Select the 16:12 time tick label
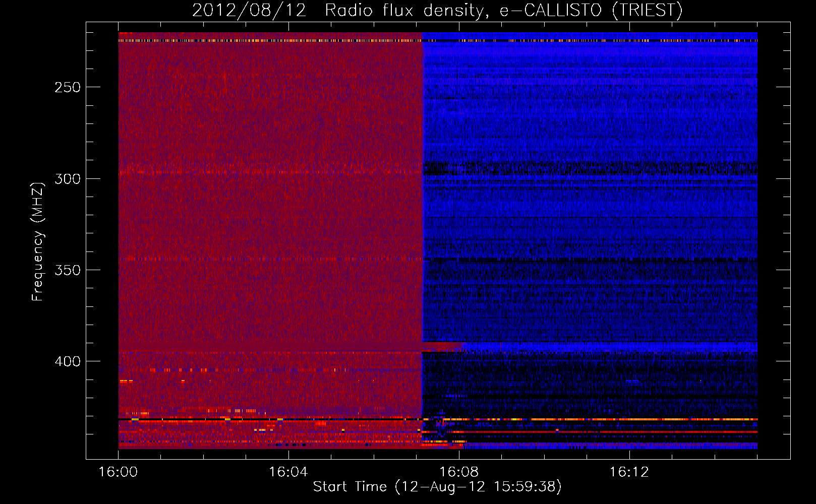The image size is (816, 504). tap(629, 472)
